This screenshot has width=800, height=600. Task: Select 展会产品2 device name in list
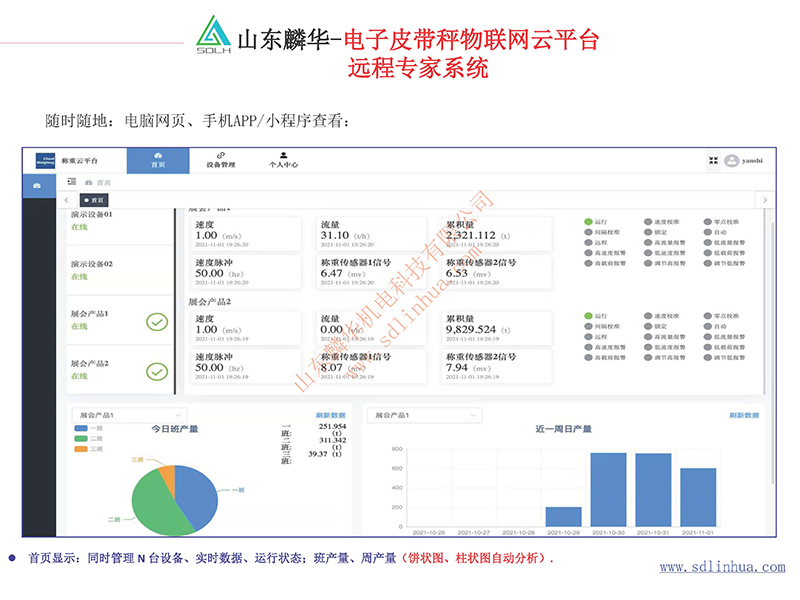click(89, 363)
